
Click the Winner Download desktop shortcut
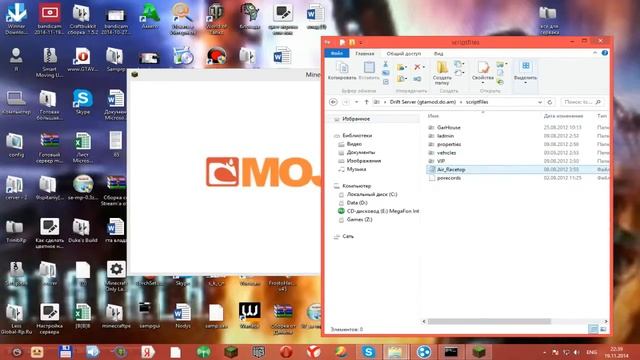(16, 19)
